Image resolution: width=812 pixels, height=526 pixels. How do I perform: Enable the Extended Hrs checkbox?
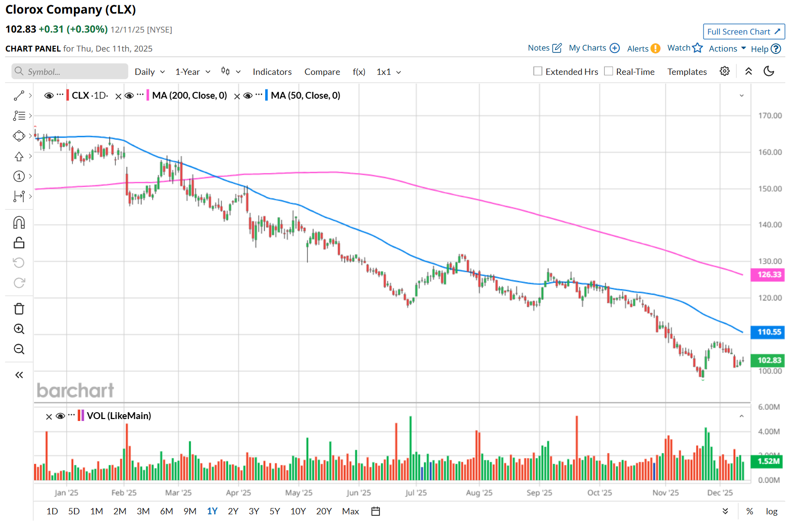(538, 71)
